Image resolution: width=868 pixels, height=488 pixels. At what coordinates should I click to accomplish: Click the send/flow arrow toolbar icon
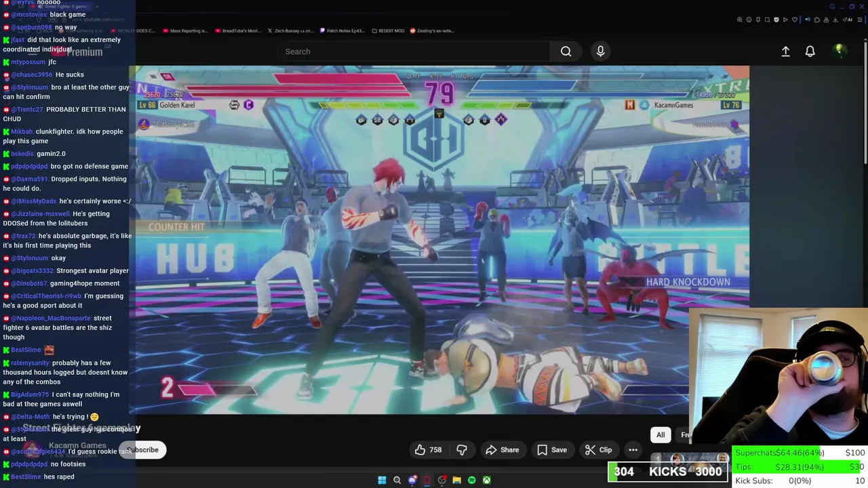(x=785, y=20)
